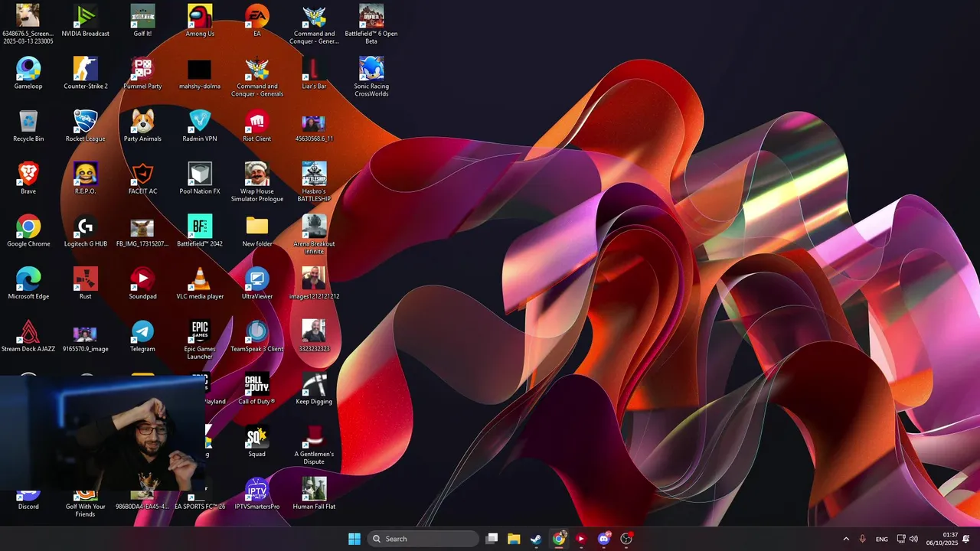Select the Arena Breakout Infinite icon

tap(314, 235)
